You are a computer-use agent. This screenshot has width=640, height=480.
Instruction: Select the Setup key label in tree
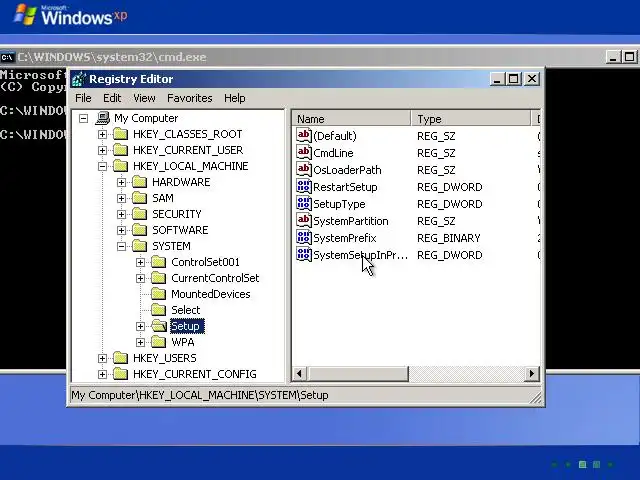186,326
